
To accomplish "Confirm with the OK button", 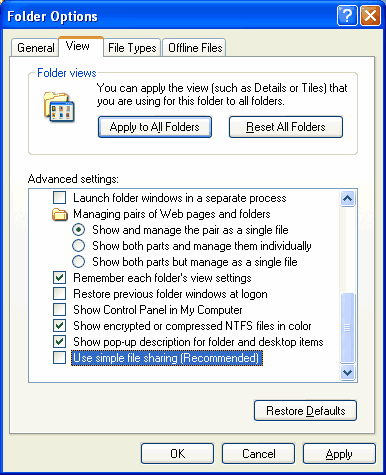I will click(x=177, y=454).
